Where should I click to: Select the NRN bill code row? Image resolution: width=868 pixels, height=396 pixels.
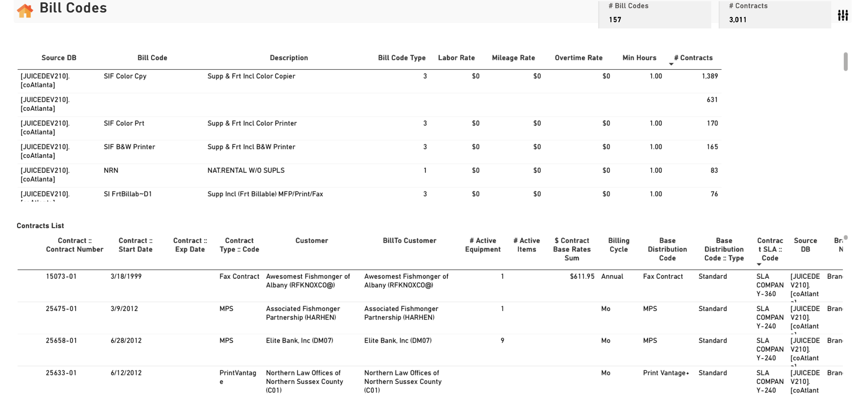[x=369, y=175]
